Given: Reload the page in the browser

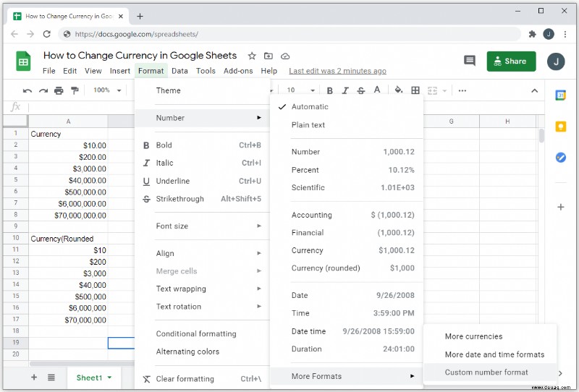Looking at the screenshot, I should click(x=47, y=34).
